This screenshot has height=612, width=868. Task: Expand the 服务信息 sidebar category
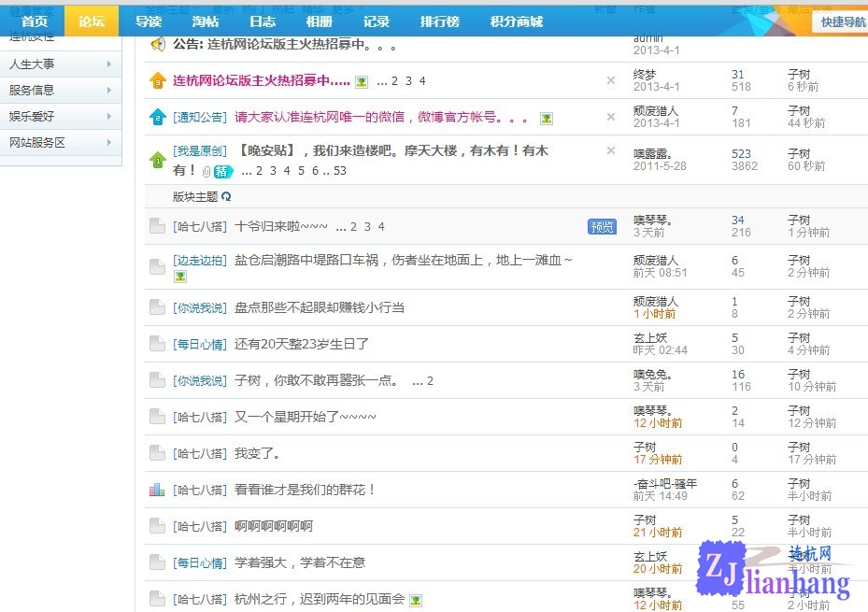point(61,91)
